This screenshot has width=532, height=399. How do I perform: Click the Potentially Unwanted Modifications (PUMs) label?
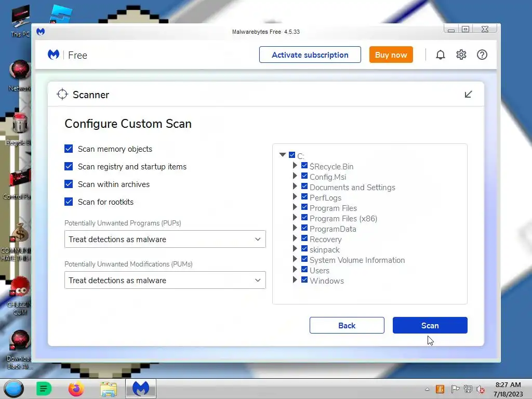tap(128, 264)
